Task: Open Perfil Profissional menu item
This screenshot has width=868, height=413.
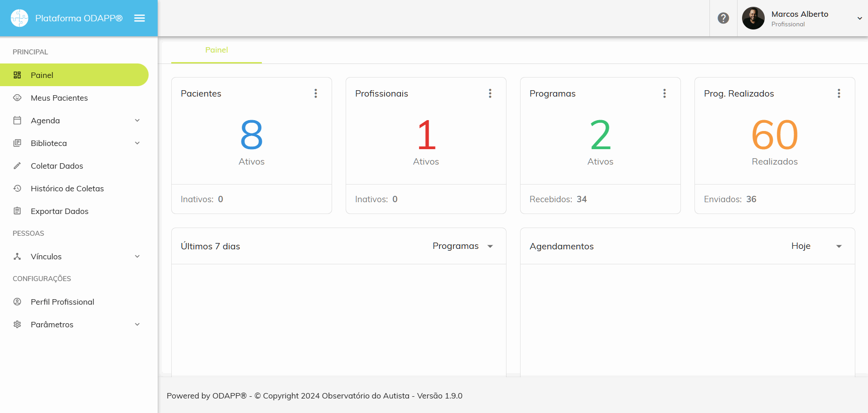Action: [74, 301]
